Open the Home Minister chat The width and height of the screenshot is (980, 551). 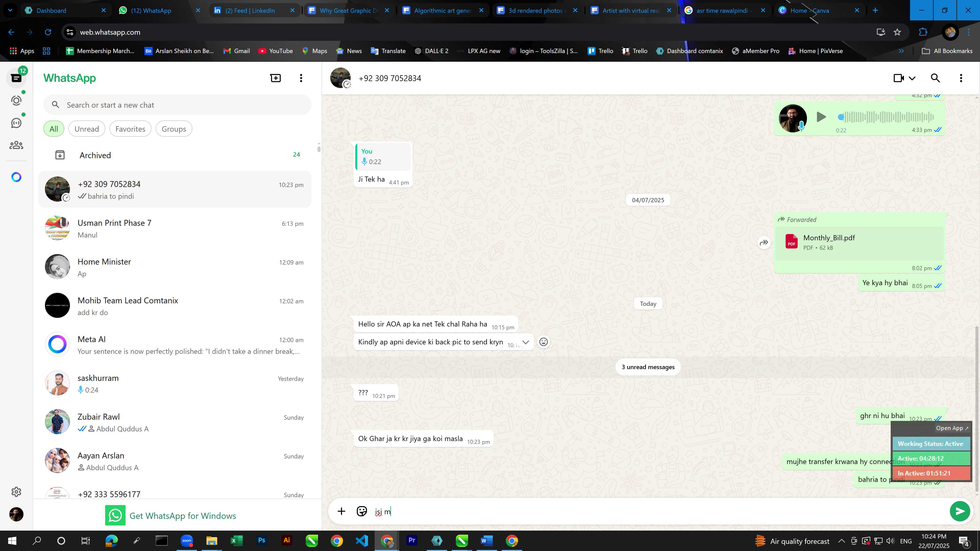point(175,267)
